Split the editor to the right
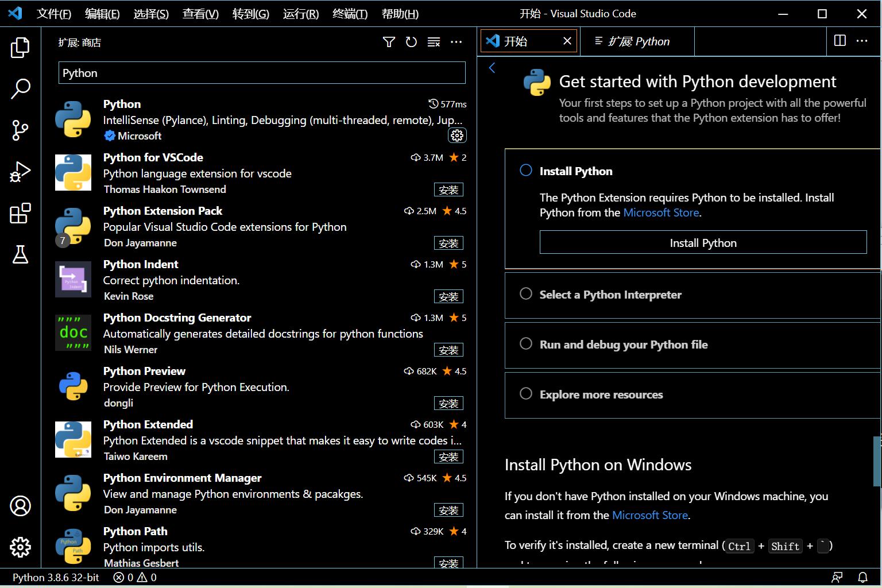 (840, 41)
